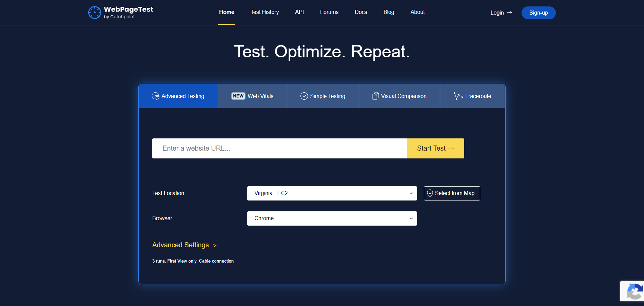Open the Docs page

tap(361, 12)
